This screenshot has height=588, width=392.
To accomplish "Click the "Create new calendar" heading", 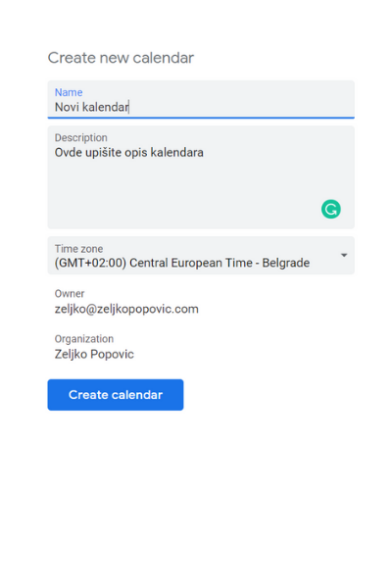I will click(x=121, y=58).
